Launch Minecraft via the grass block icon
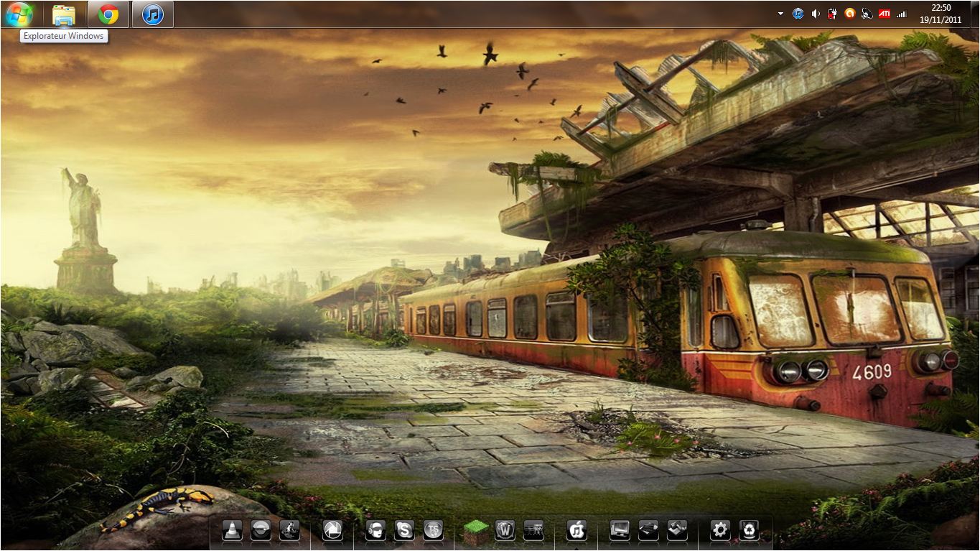 click(475, 531)
